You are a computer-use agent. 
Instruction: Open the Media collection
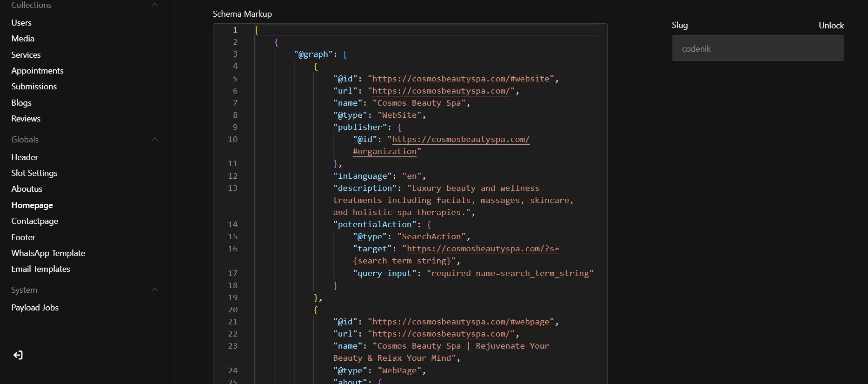point(23,39)
